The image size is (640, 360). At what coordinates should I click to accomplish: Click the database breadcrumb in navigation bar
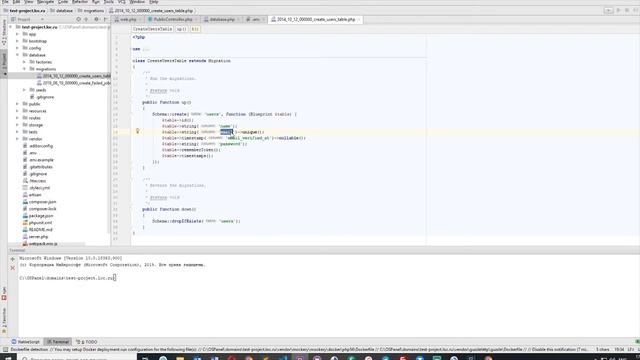64,11
